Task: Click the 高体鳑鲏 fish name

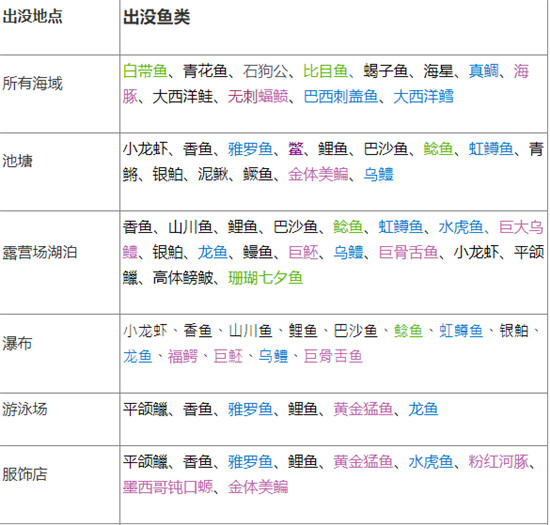Action: click(183, 278)
